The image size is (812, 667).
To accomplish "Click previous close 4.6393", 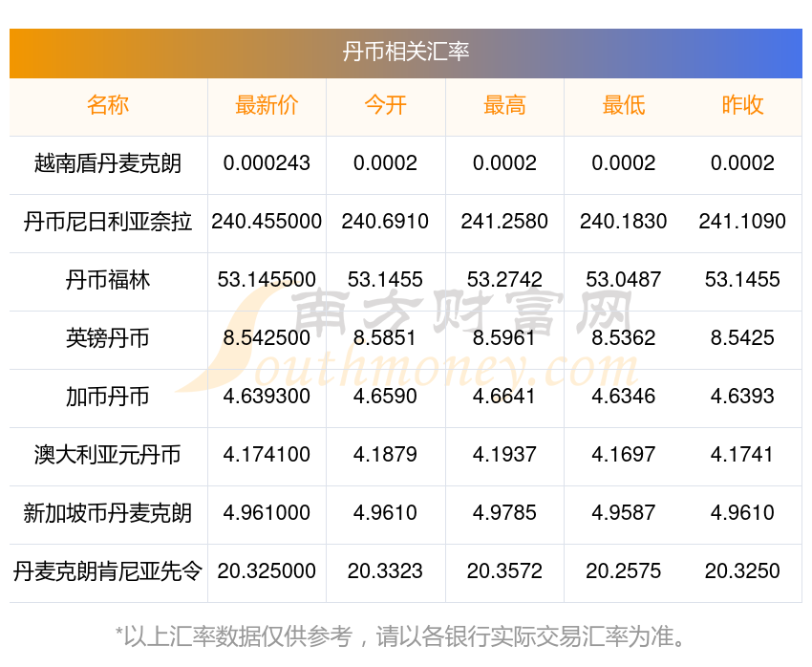I will [742, 397].
